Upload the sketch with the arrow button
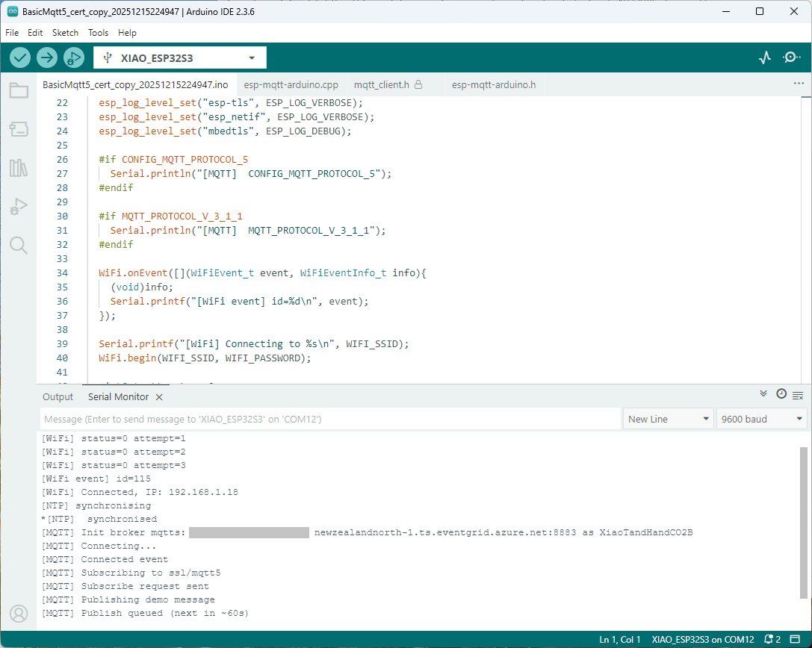The width and height of the screenshot is (812, 648). click(x=47, y=57)
